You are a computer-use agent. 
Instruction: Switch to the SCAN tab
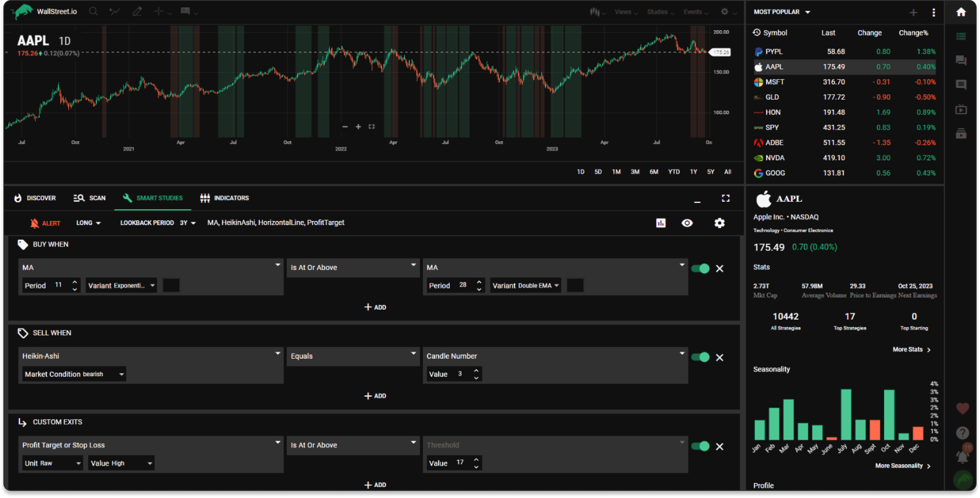[90, 198]
